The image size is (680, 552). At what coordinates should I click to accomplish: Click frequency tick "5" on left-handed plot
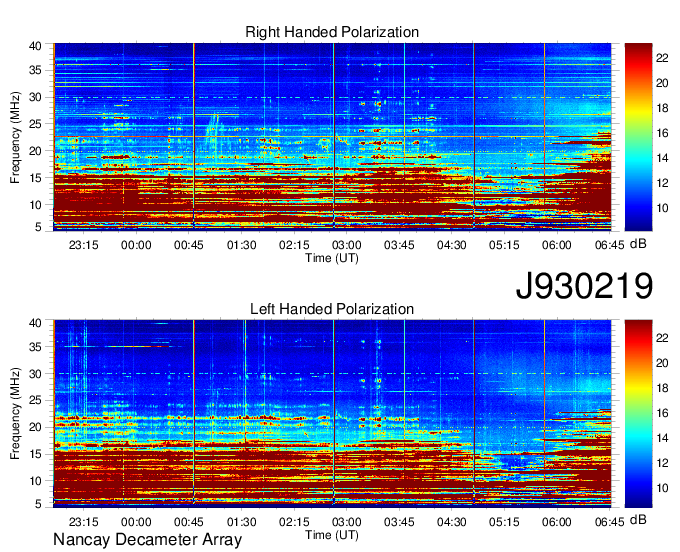39,504
